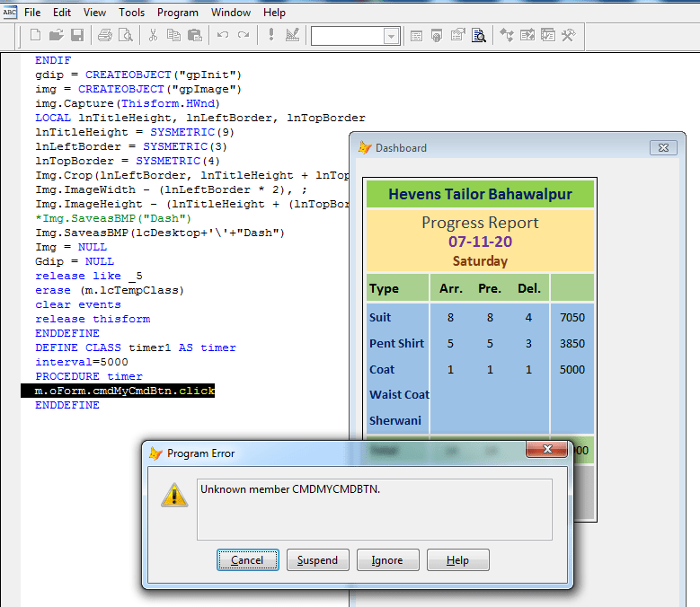Click the Print toolbar icon
Screen dimensions: 700x607
tap(105, 35)
